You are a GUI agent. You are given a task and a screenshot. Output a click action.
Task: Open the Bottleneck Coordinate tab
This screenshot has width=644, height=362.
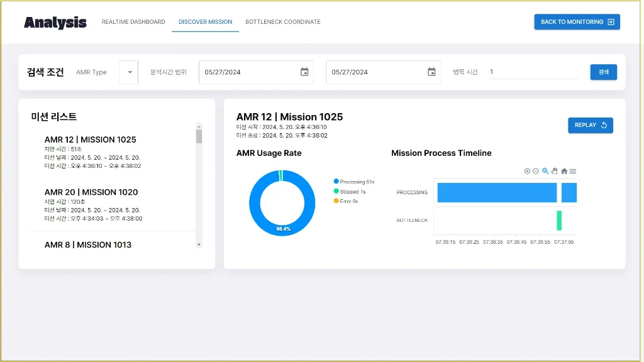282,22
